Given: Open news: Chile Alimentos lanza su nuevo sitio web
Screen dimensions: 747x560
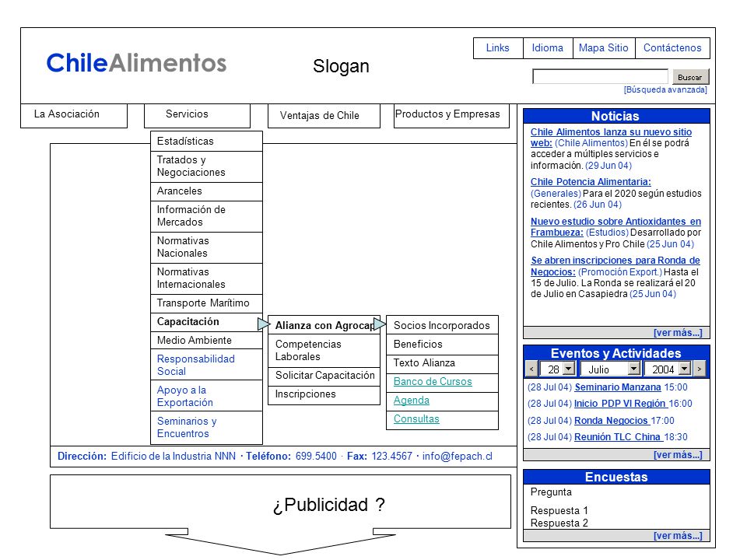Looking at the screenshot, I should [x=611, y=137].
